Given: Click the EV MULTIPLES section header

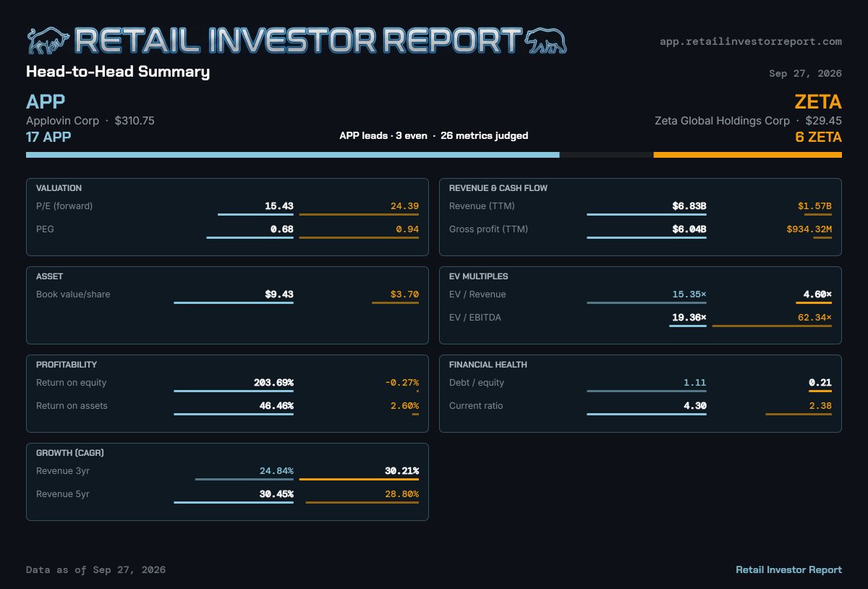Looking at the screenshot, I should [479, 276].
